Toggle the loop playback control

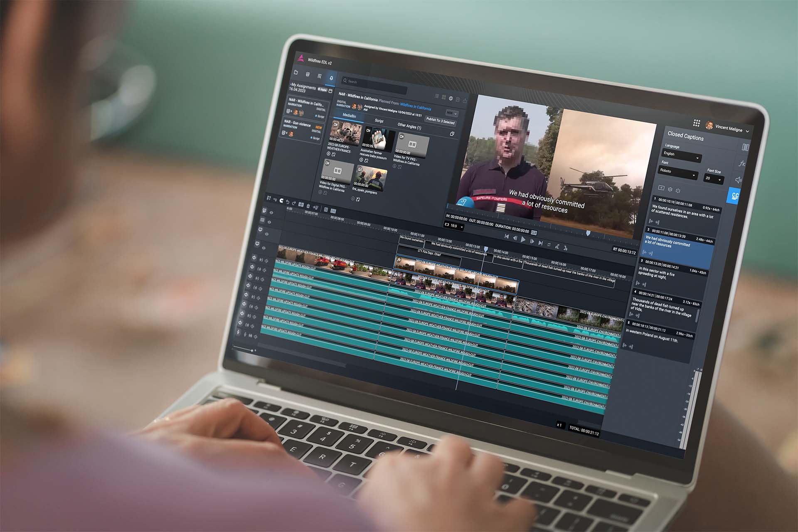(549, 245)
